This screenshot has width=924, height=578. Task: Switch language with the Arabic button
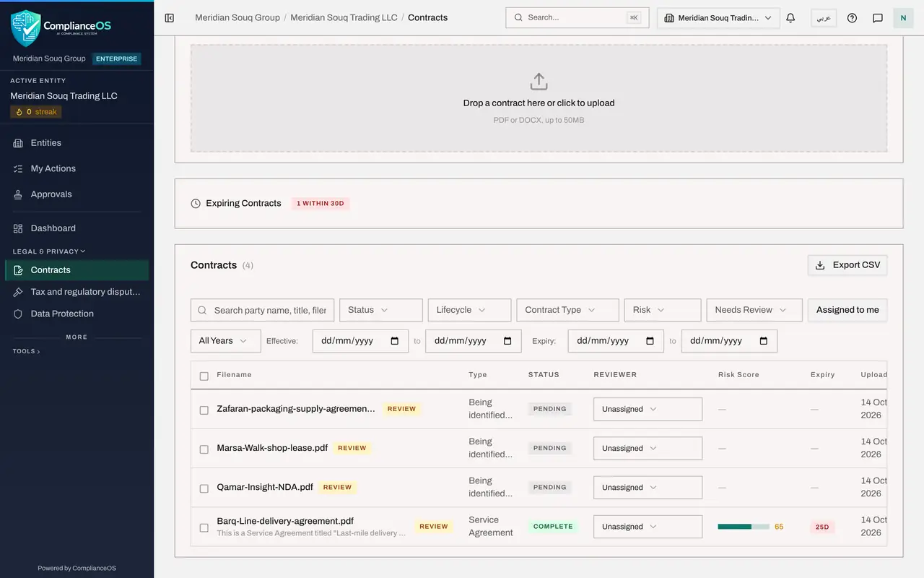pyautogui.click(x=824, y=18)
